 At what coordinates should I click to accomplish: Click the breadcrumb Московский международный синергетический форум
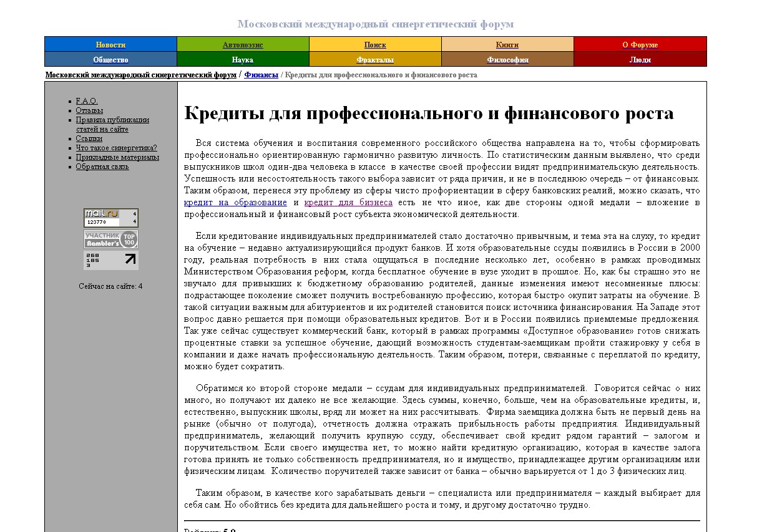(141, 75)
